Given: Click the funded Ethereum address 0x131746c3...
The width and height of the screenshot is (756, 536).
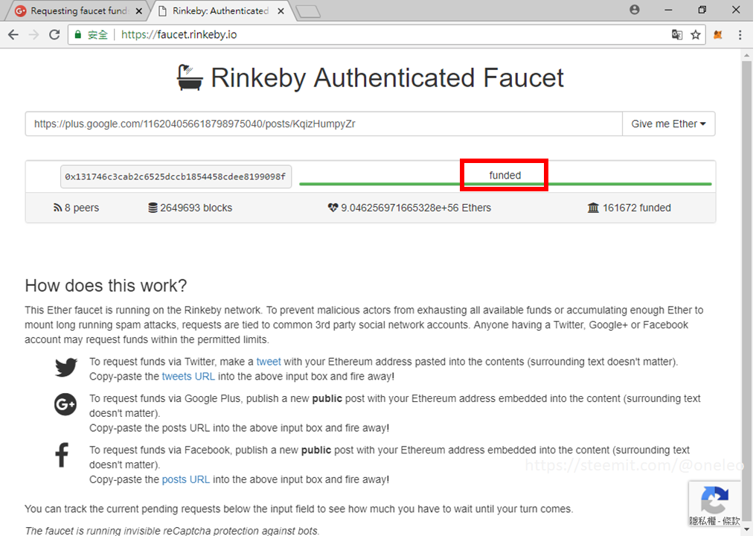Looking at the screenshot, I should [x=176, y=176].
